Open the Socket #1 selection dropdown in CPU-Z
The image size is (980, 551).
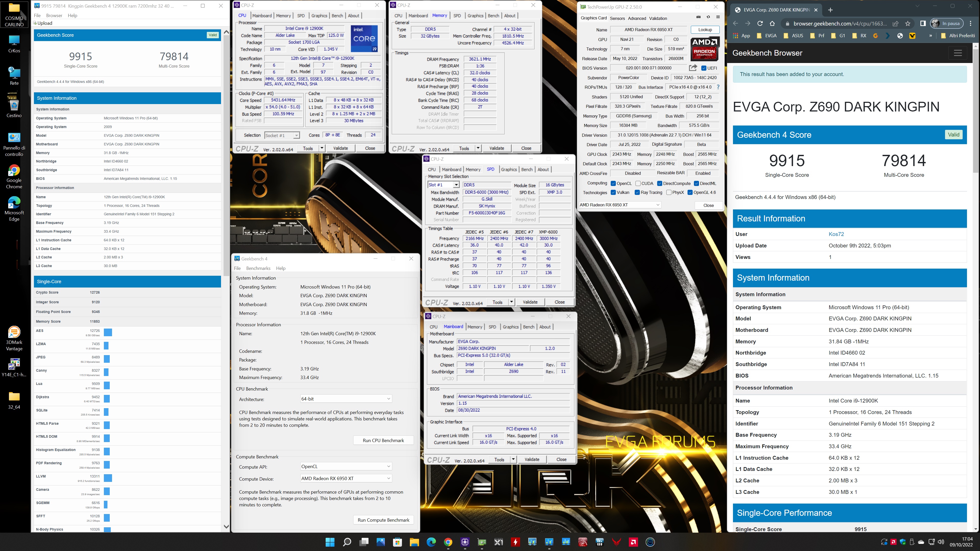click(282, 135)
